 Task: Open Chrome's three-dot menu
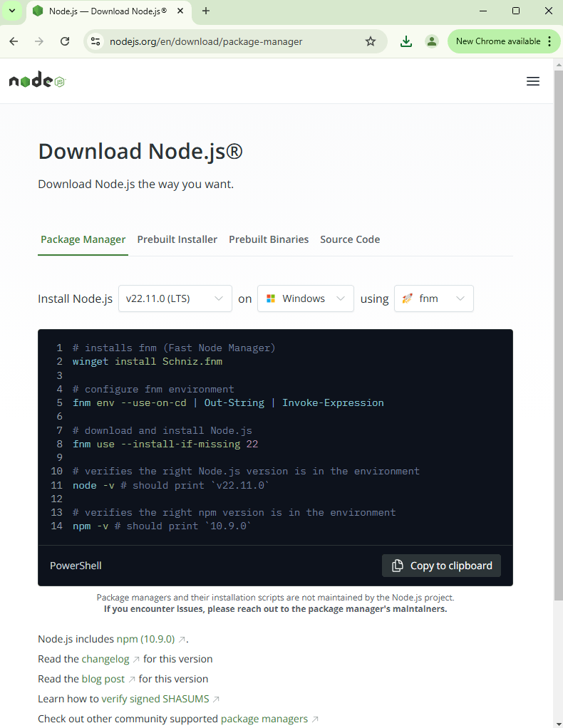(549, 41)
